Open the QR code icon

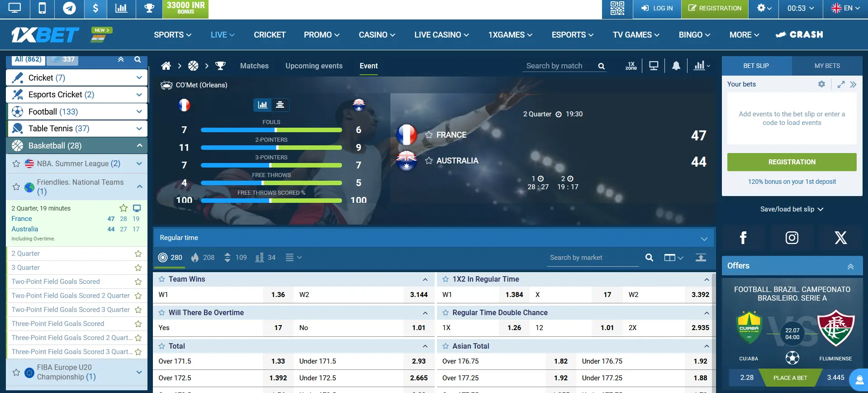click(x=617, y=8)
